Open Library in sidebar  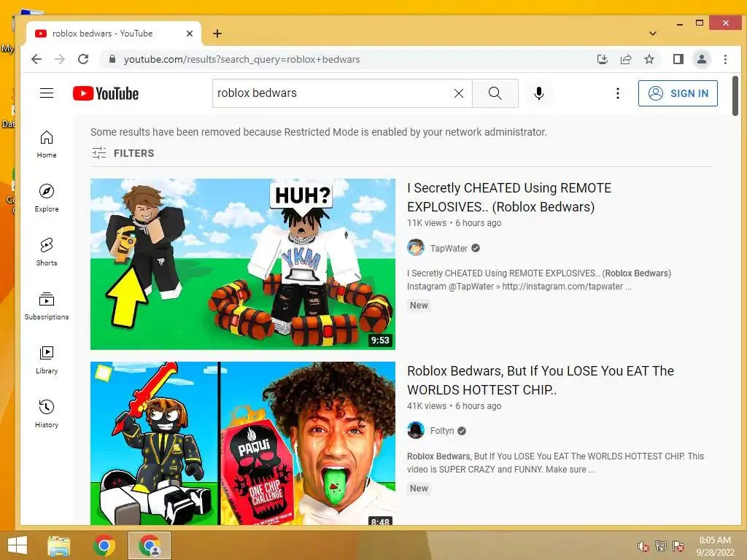tap(47, 360)
